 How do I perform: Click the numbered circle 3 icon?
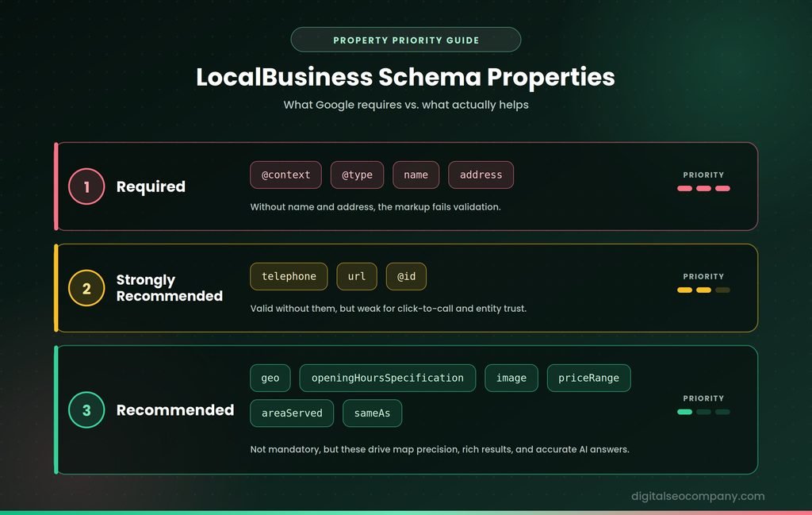(86, 409)
